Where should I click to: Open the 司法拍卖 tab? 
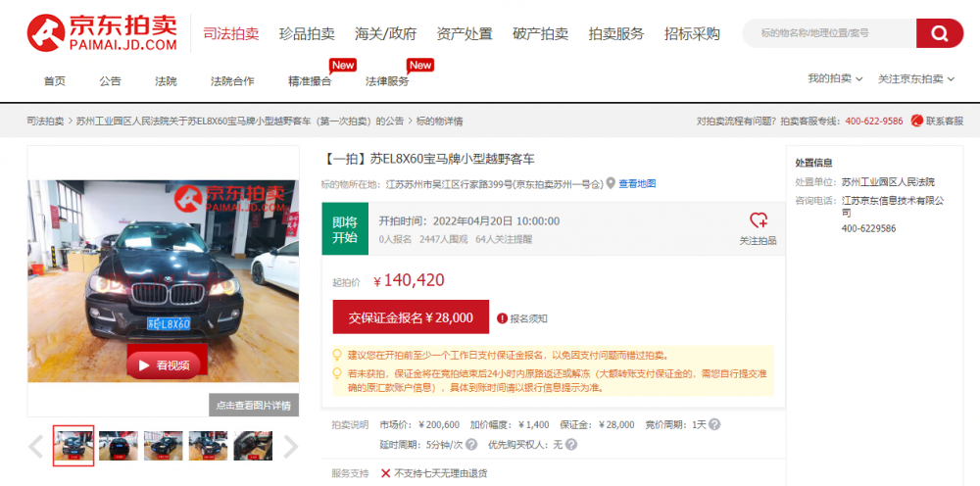pos(231,33)
